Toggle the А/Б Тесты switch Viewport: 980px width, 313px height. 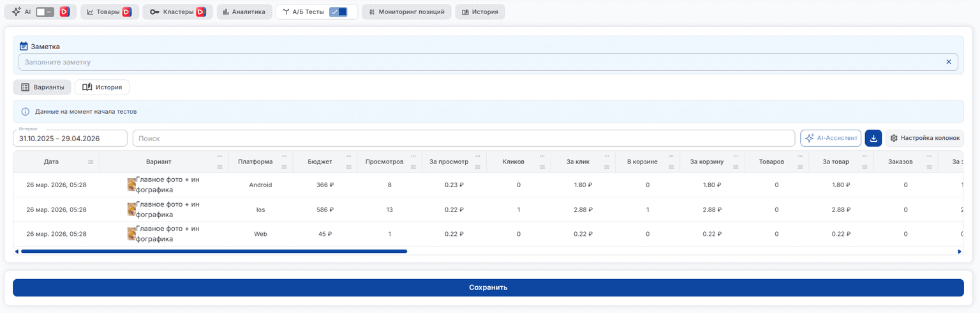tap(338, 11)
